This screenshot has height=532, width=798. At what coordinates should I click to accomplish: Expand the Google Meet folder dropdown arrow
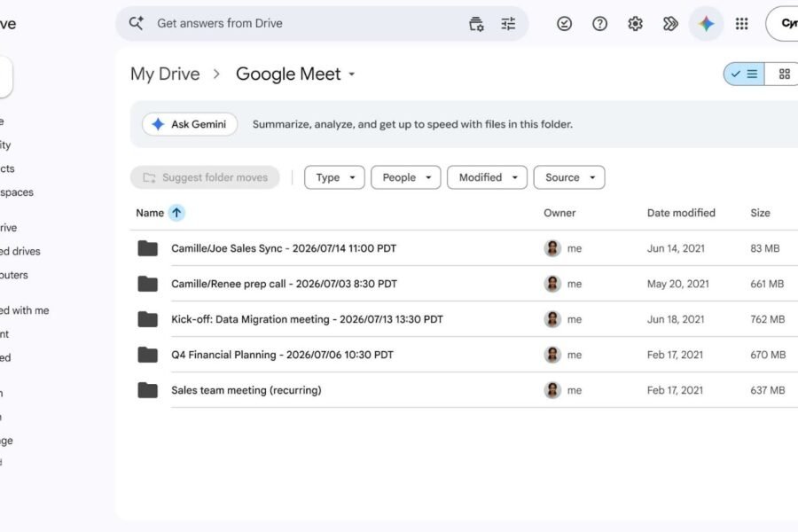coord(352,74)
